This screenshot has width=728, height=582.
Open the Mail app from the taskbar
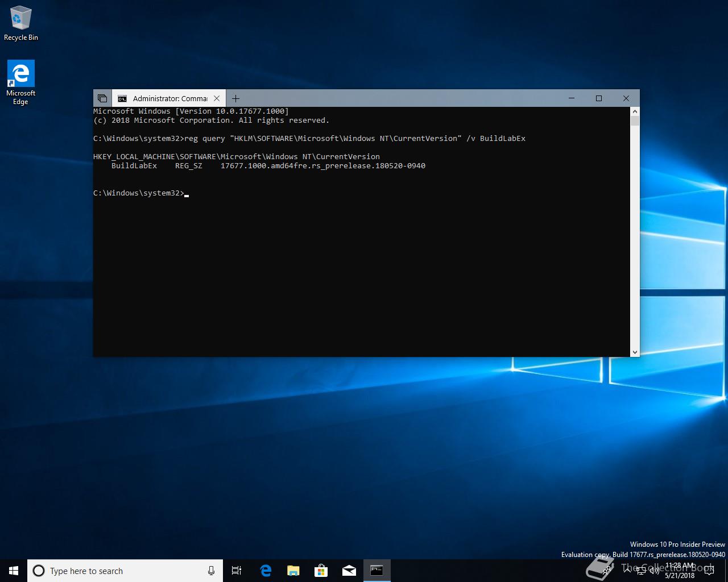click(x=349, y=571)
